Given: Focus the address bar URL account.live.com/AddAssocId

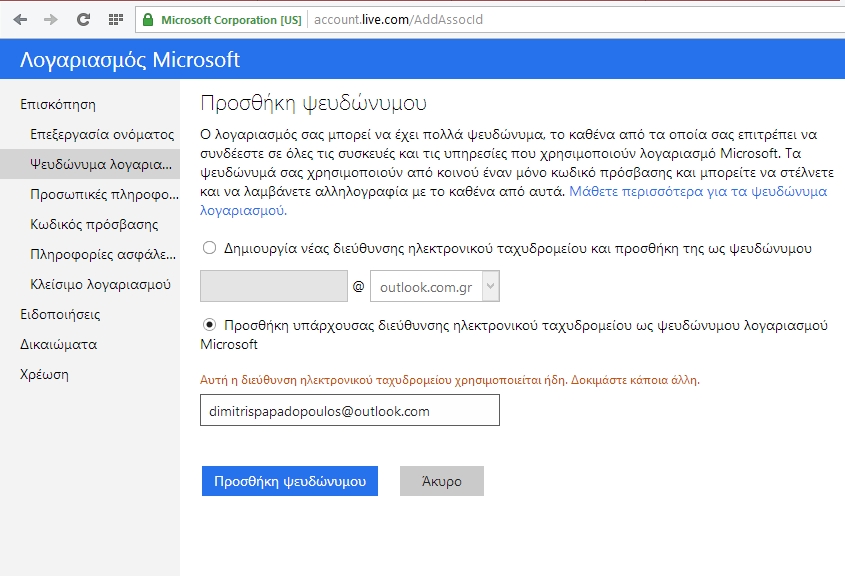Looking at the screenshot, I should (x=398, y=20).
